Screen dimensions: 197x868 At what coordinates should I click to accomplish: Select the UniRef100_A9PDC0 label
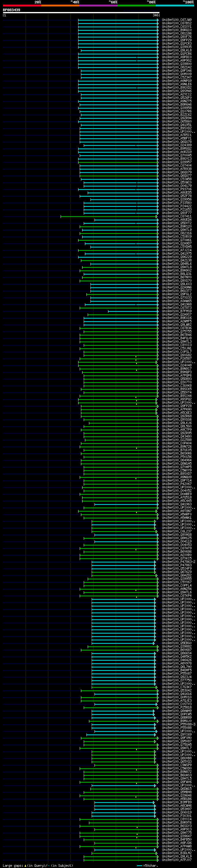(x=177, y=57)
